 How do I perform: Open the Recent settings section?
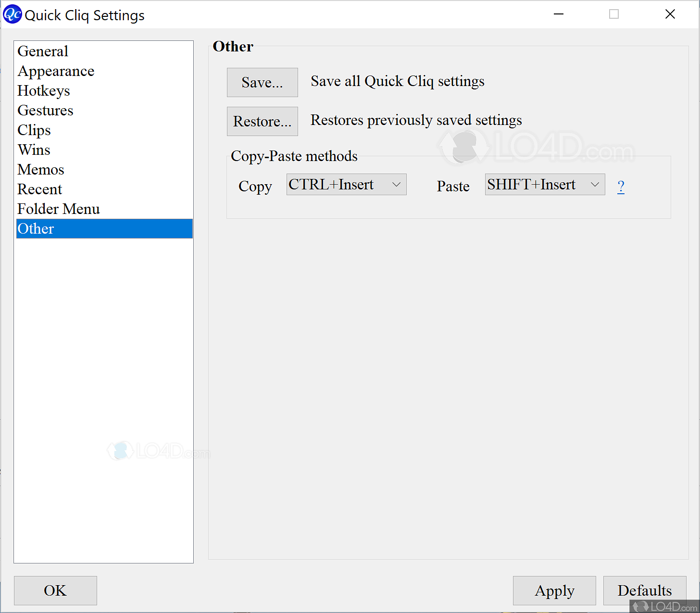[x=39, y=189]
